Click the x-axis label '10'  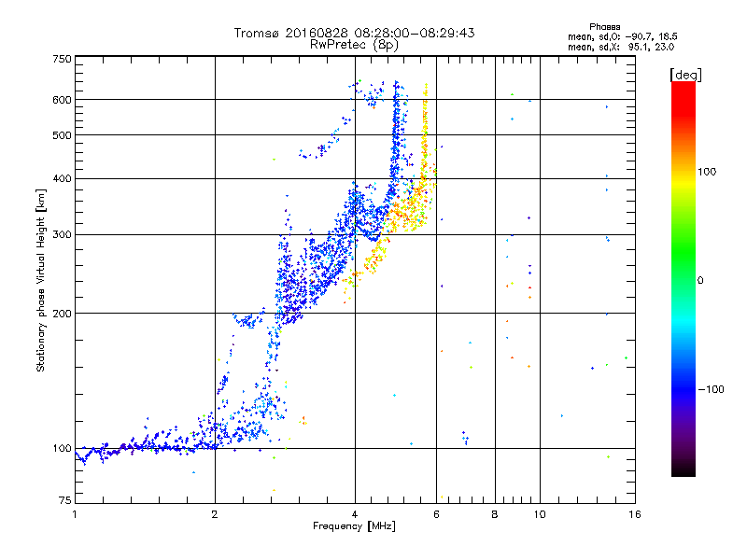[540, 514]
